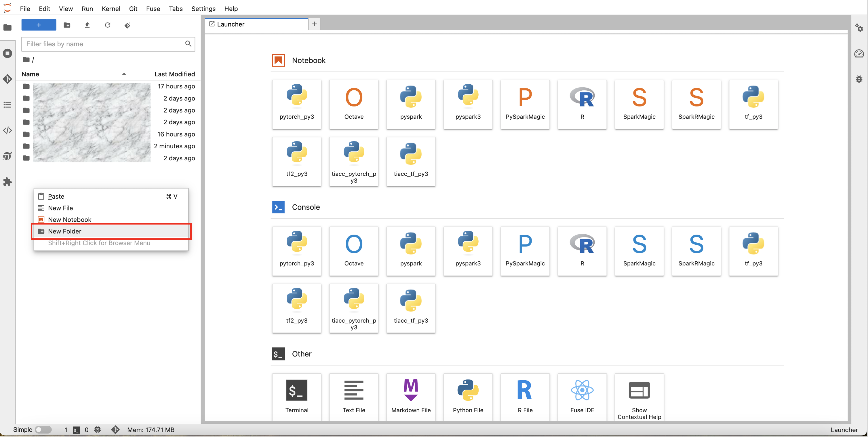
Task: Sort files by Last Modified column
Action: (174, 74)
